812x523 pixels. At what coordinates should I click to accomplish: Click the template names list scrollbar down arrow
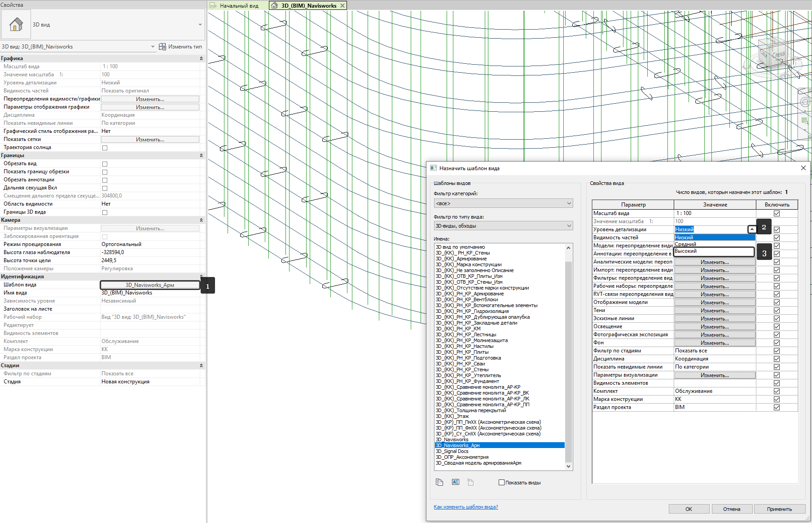click(x=568, y=466)
